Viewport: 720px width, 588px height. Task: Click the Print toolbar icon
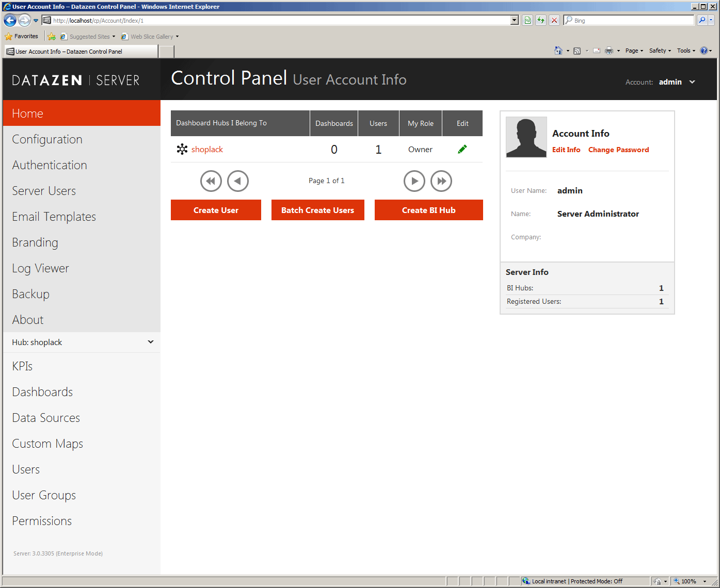click(609, 51)
